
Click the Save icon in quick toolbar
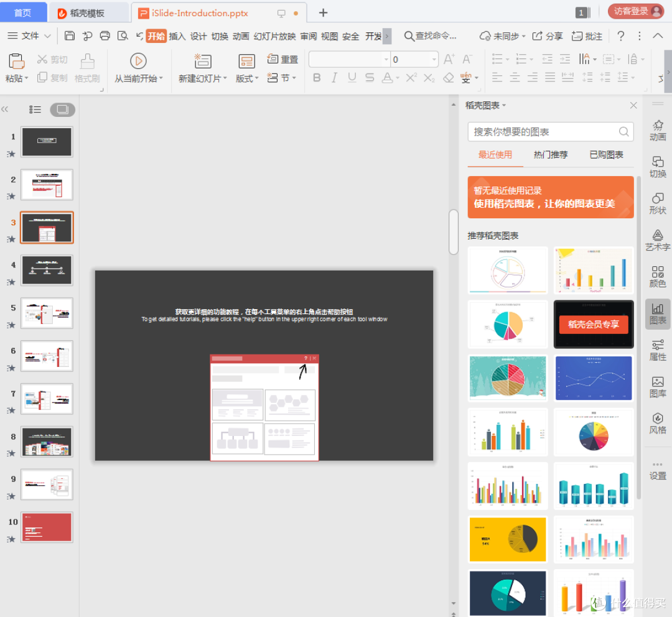click(x=70, y=35)
